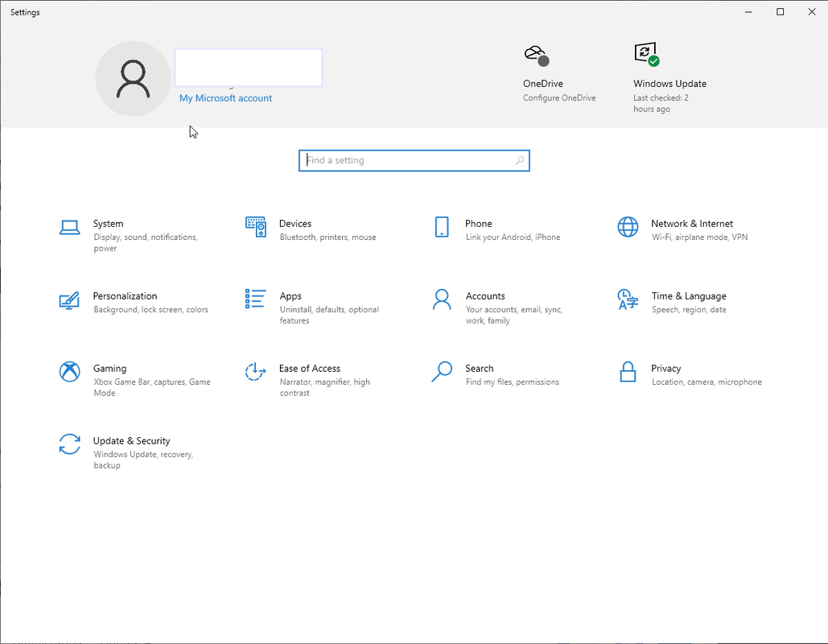Open Apps category title

click(290, 296)
